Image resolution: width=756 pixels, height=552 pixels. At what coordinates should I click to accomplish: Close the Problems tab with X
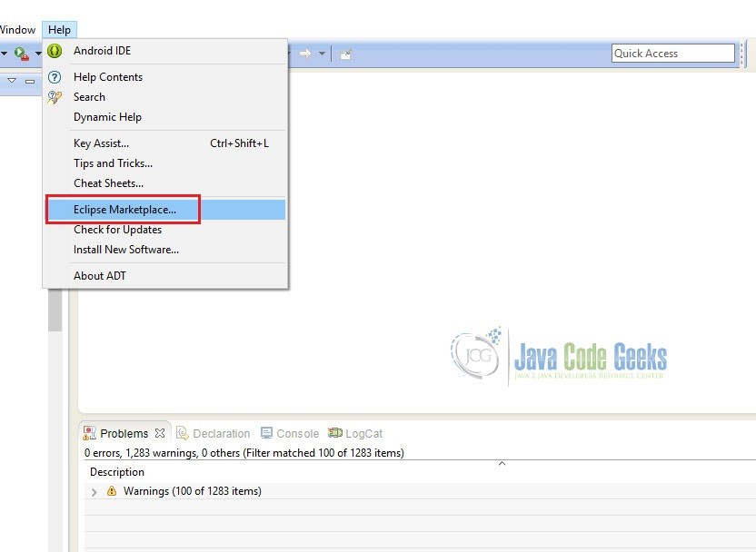160,433
